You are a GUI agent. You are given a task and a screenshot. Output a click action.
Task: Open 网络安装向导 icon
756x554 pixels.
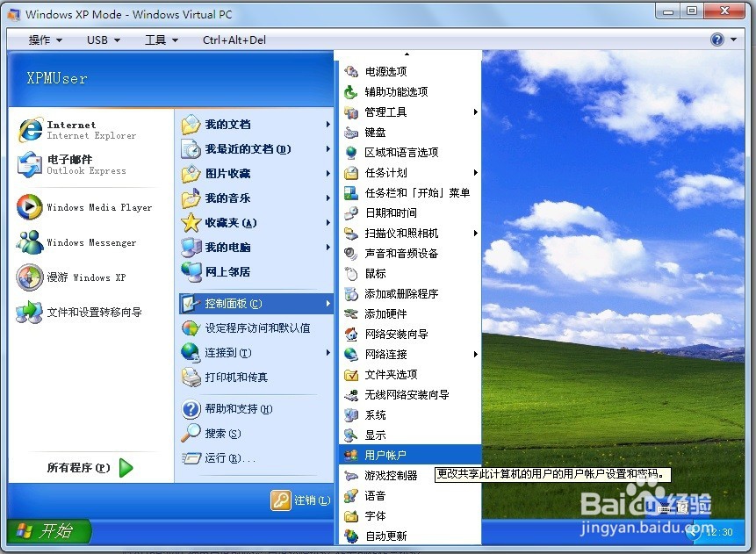point(351,334)
